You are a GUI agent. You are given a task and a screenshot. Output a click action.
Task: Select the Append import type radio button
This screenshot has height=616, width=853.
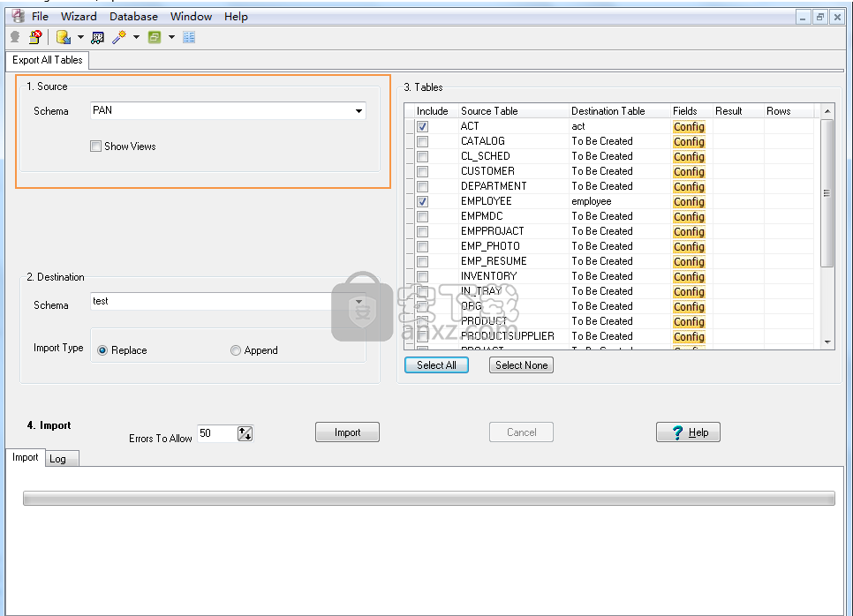[x=236, y=350]
